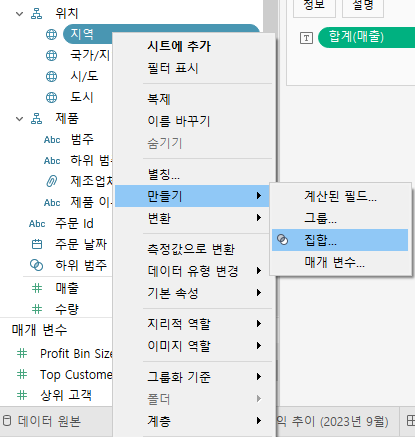Click the number icon beside Top Customers
Image resolution: width=415 pixels, height=437 pixels.
(x=22, y=374)
